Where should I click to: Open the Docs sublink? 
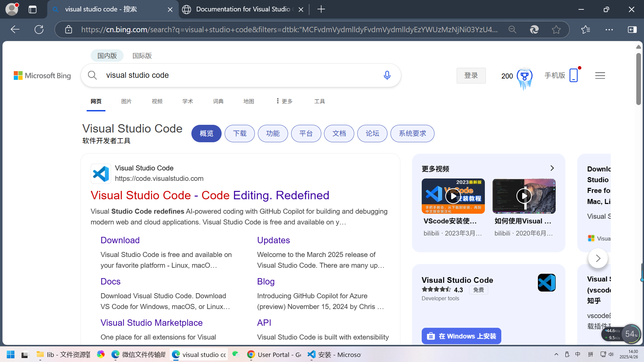(110, 281)
